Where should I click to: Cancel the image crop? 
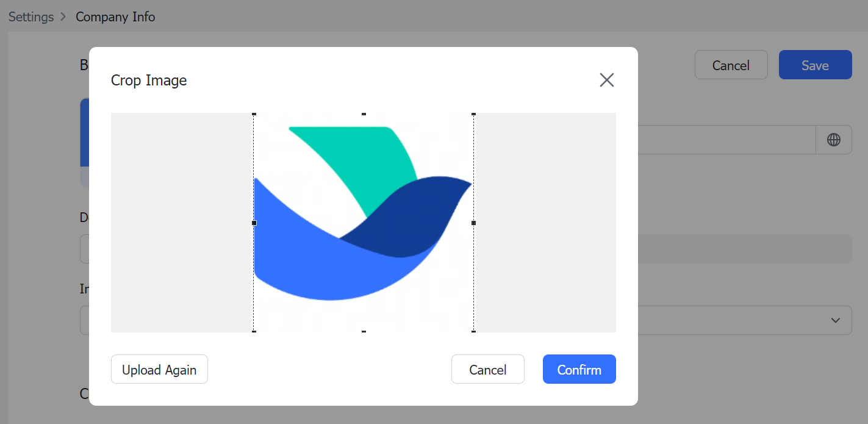[x=487, y=369]
